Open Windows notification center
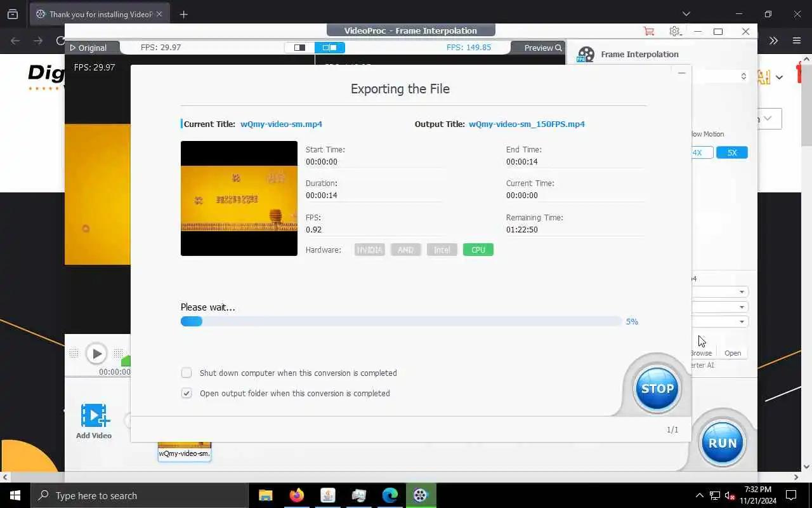 [792, 495]
